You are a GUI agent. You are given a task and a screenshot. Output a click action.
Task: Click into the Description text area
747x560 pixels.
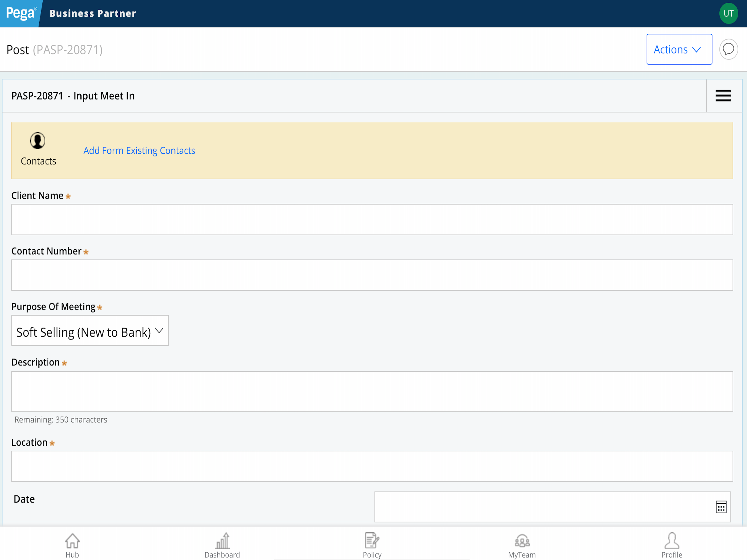pos(372,392)
